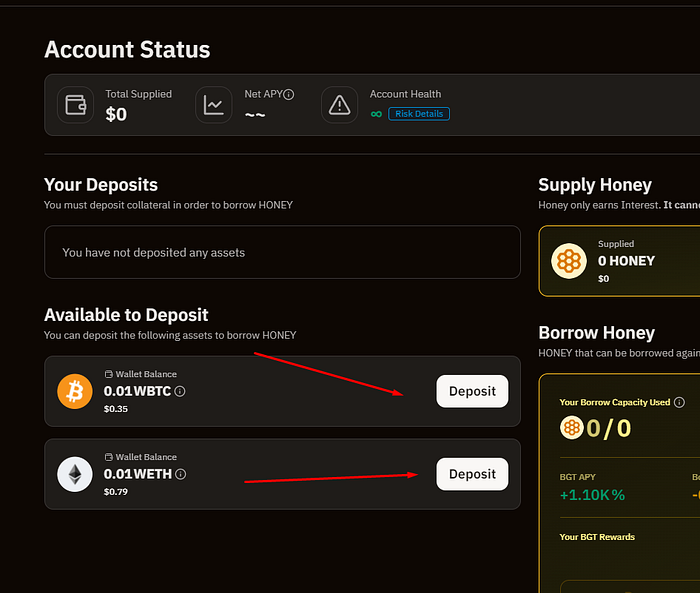This screenshot has height=593, width=700.
Task: Click the '0.01 WBTC' balance text
Action: pos(138,392)
